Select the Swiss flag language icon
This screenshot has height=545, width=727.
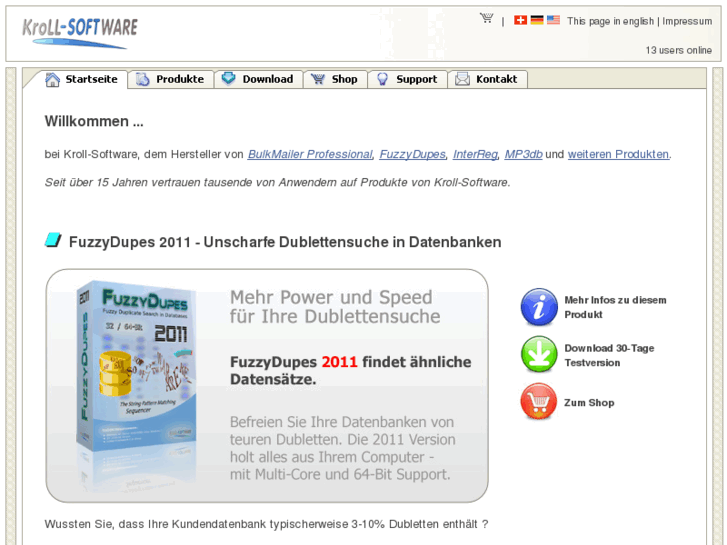(x=520, y=20)
